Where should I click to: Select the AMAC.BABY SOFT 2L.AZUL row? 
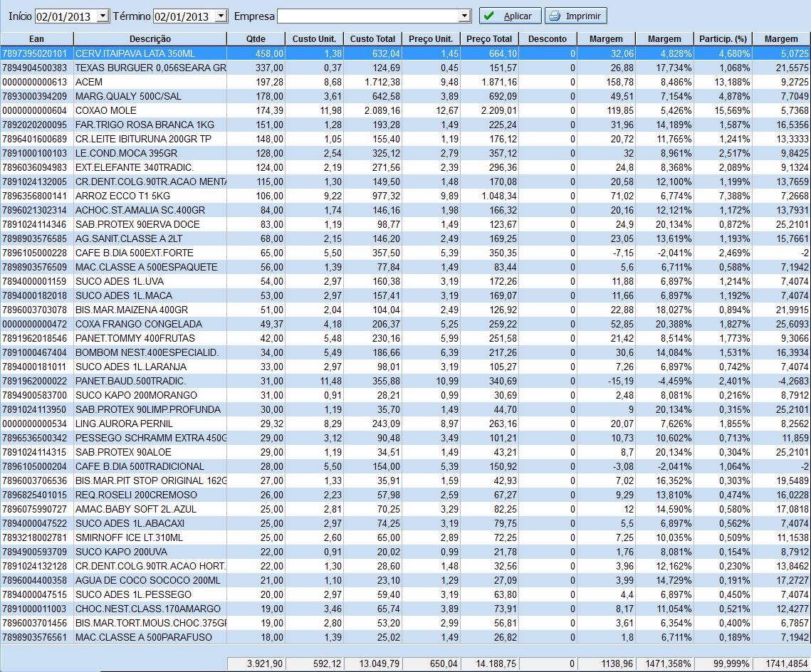(406, 509)
